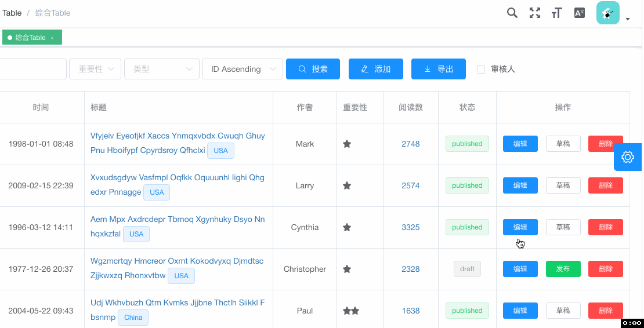Click 编辑 in Christopher's row
The image size is (644, 328).
pyautogui.click(x=520, y=269)
